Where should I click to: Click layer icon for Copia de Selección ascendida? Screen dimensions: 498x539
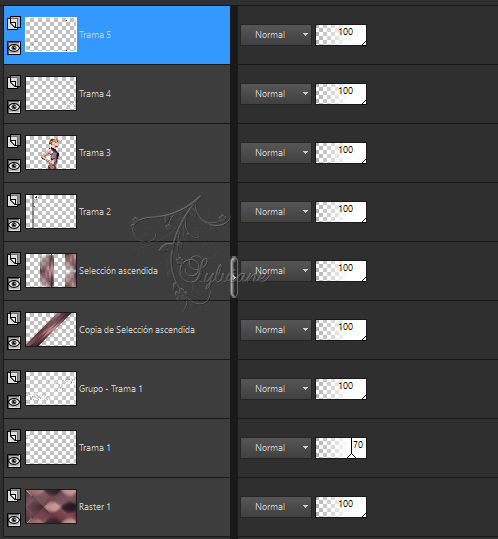(x=14, y=318)
